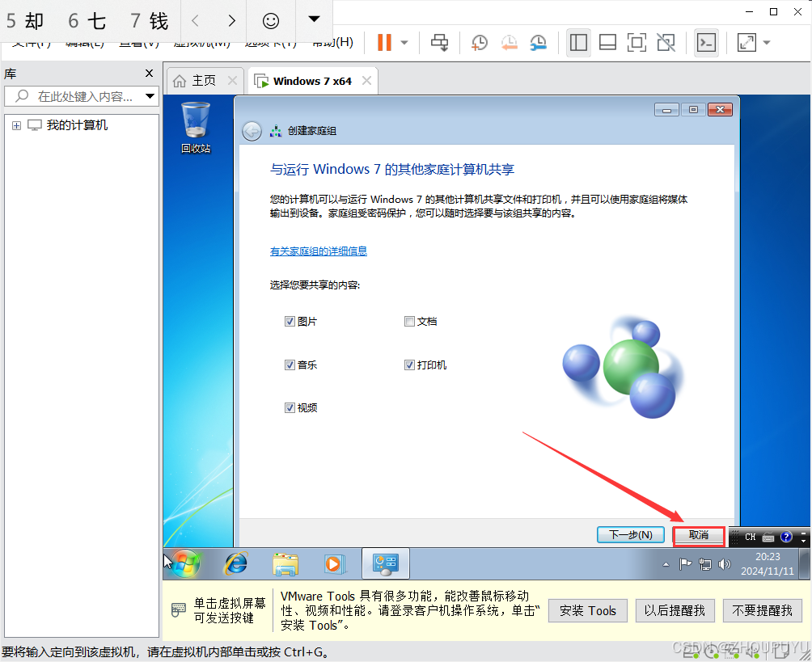This screenshot has width=812, height=662.
Task: Check the 文档 checkbox
Action: pos(409,322)
